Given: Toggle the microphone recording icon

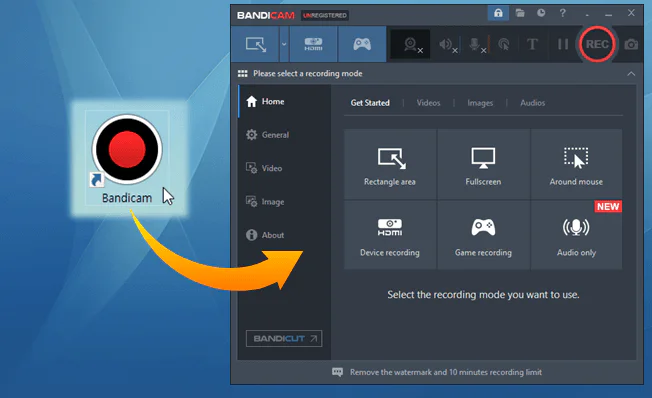Looking at the screenshot, I should tap(476, 44).
